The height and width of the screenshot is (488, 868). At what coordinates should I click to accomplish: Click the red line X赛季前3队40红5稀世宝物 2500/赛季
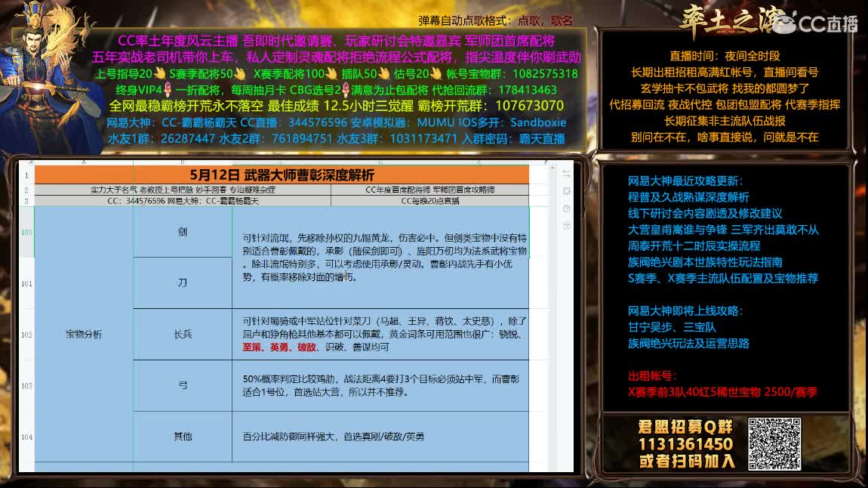(x=722, y=391)
